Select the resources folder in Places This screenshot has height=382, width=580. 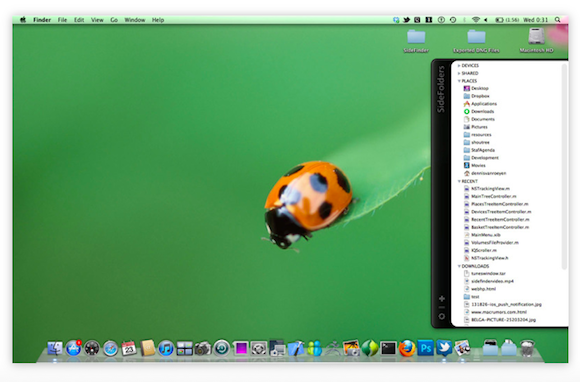pos(478,135)
